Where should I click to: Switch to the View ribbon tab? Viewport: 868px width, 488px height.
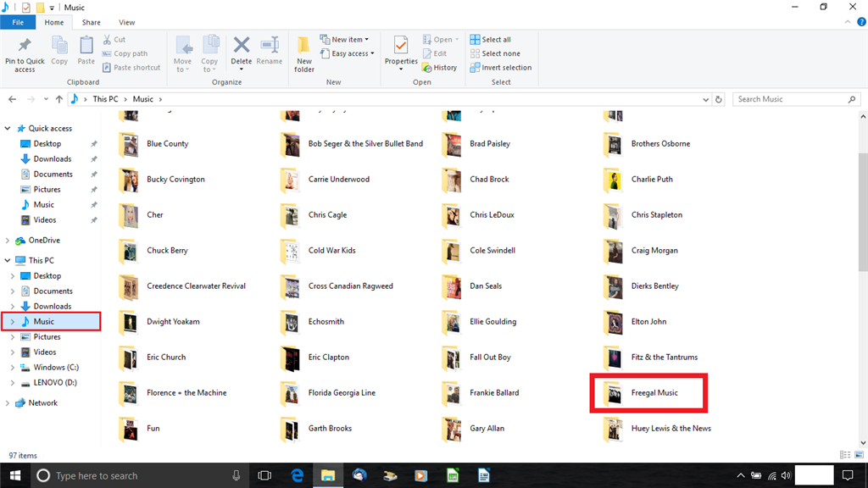coord(127,22)
